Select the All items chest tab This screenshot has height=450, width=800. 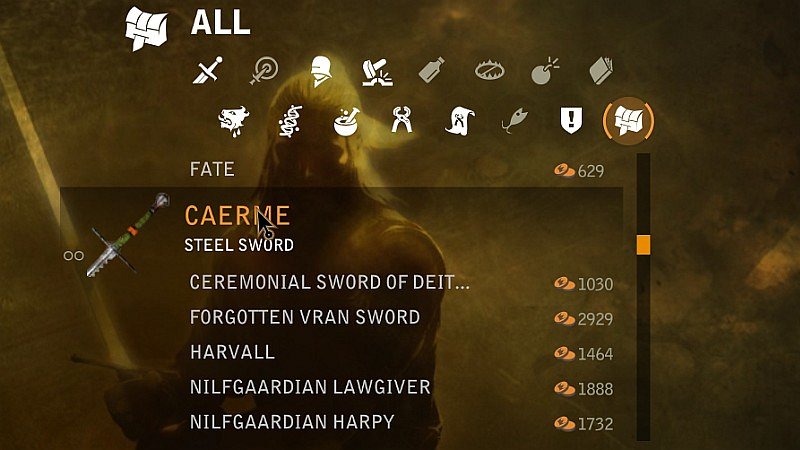[628, 121]
